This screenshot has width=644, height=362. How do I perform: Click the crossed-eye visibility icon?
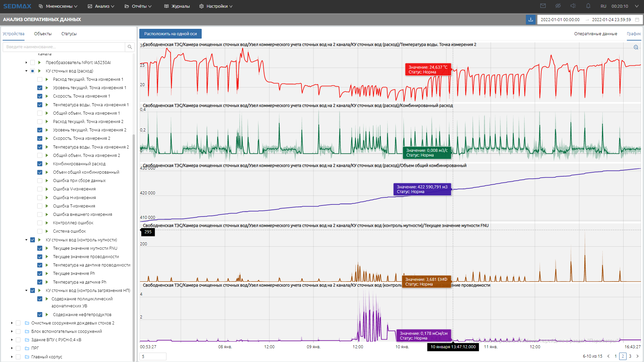[x=558, y=6]
